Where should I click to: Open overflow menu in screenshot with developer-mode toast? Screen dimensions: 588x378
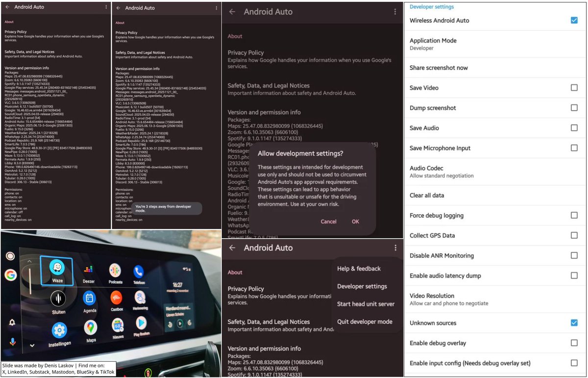click(x=217, y=8)
